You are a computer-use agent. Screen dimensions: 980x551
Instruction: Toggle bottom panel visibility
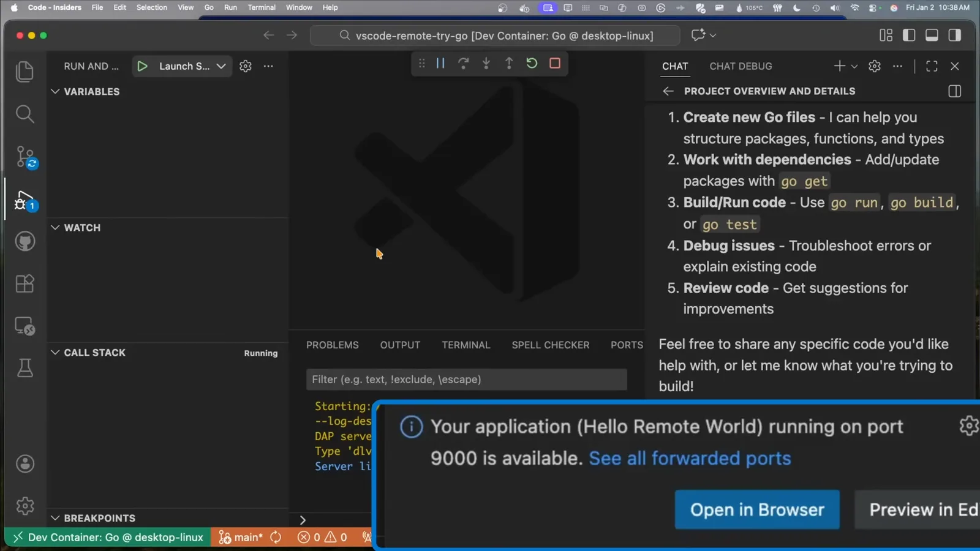[x=932, y=36]
